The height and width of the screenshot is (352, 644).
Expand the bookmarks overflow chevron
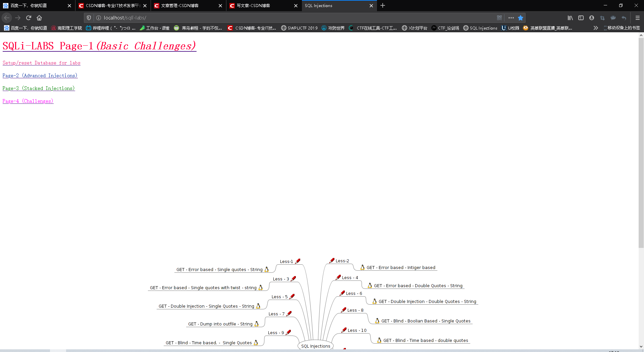click(595, 28)
